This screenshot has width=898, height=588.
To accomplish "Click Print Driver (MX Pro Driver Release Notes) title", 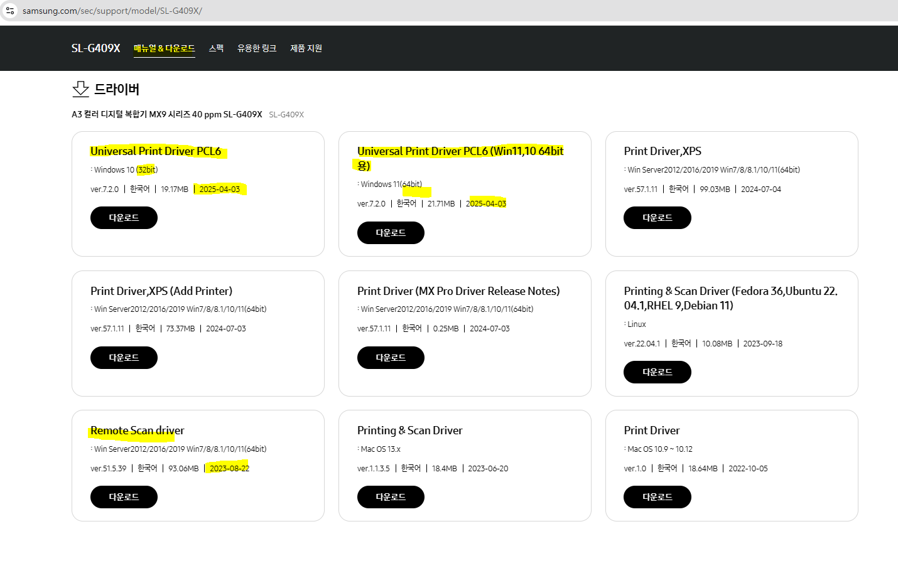I will (x=458, y=291).
